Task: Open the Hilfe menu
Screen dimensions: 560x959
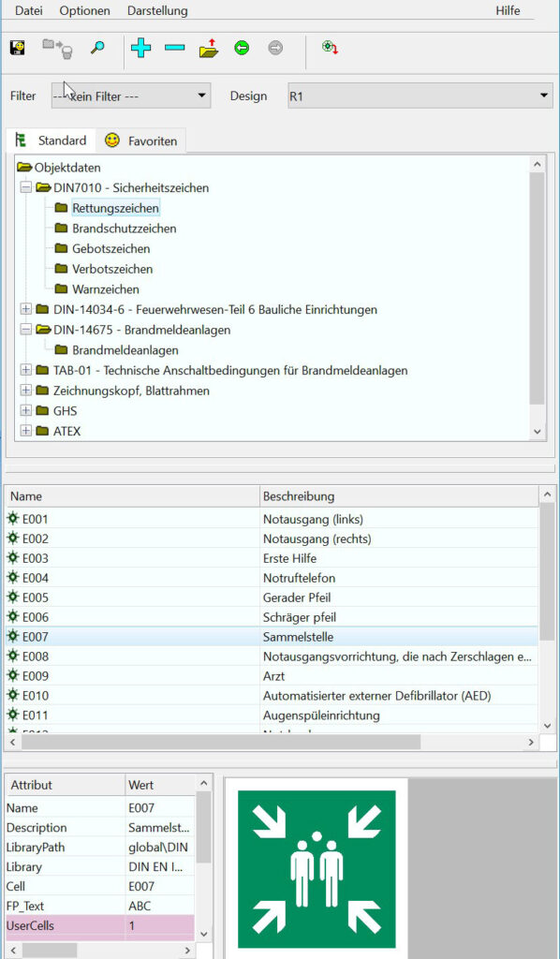Action: coord(508,11)
